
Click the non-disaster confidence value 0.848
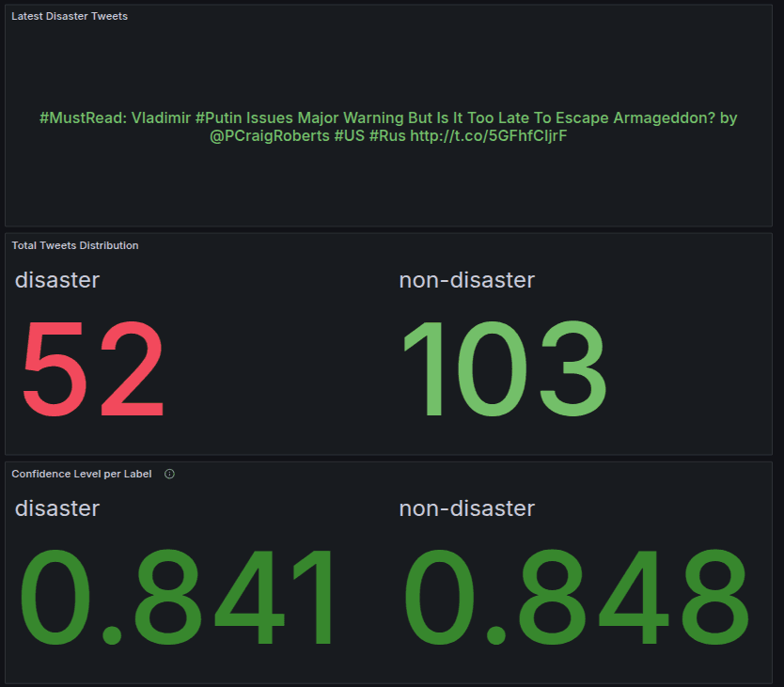(576, 597)
